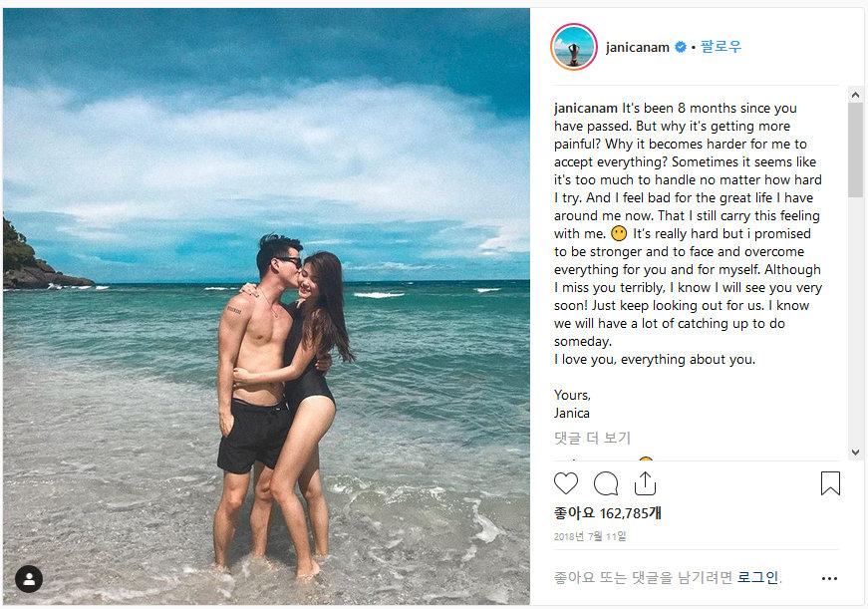Open the three-dot more options menu
The height and width of the screenshot is (609, 868).
tap(829, 578)
